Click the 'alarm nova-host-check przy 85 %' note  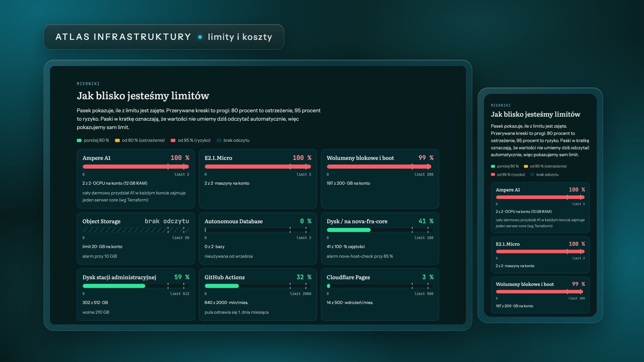coord(360,256)
